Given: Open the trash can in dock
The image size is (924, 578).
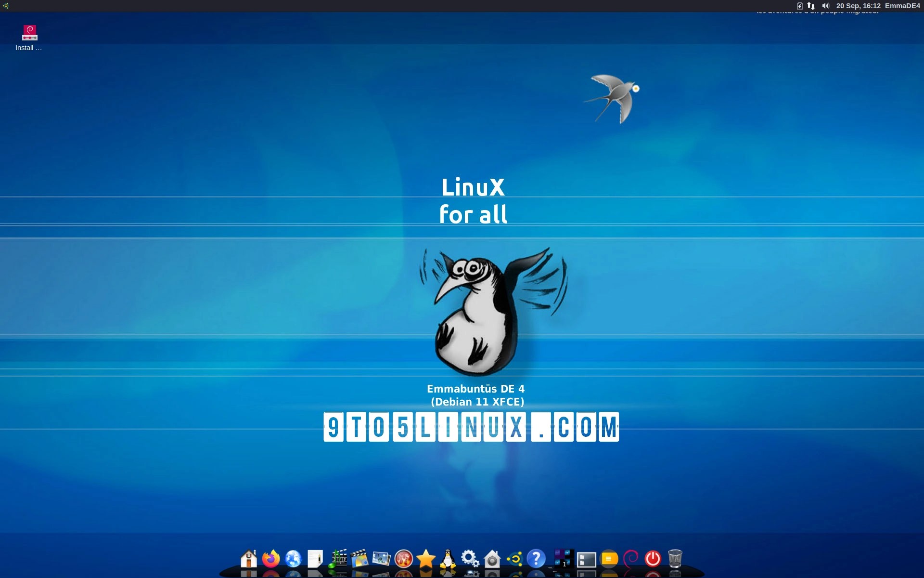Looking at the screenshot, I should 675,559.
